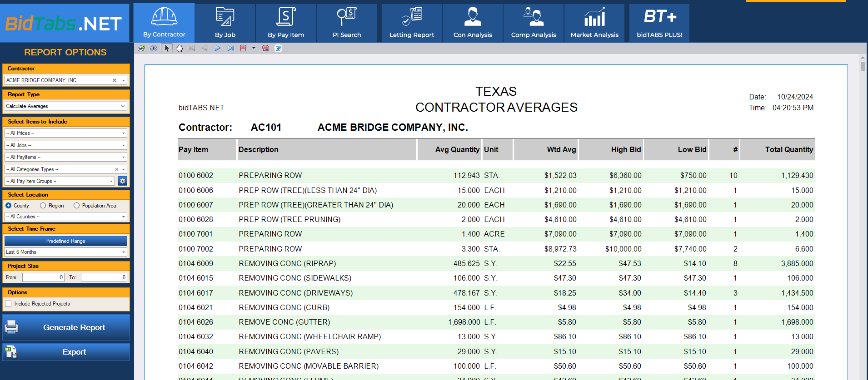
Task: Send report as PDF via email
Action: pos(265,48)
